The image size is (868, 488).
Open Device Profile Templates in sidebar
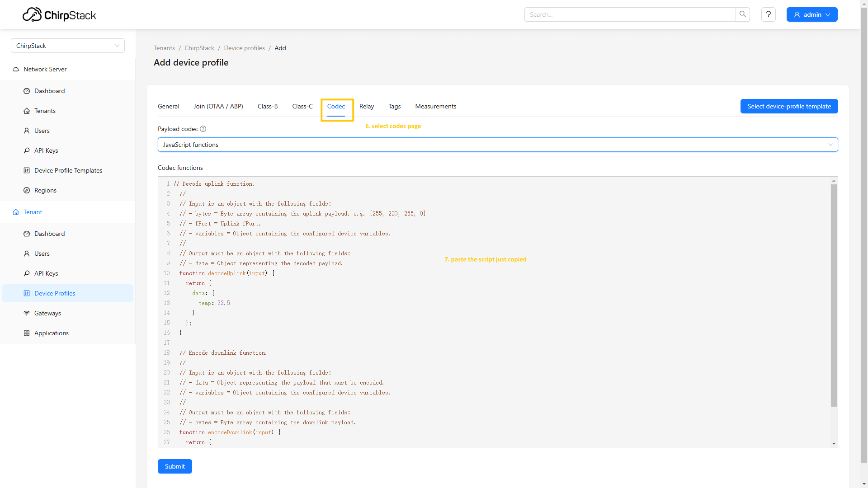click(68, 170)
